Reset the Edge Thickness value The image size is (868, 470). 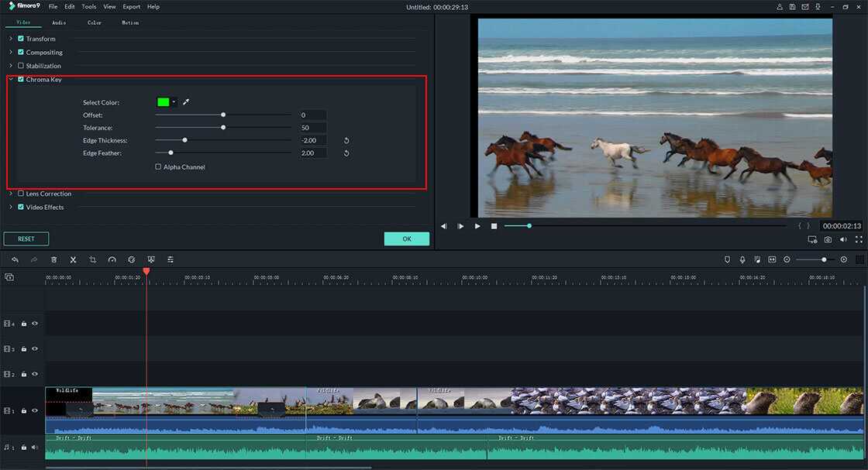click(346, 140)
